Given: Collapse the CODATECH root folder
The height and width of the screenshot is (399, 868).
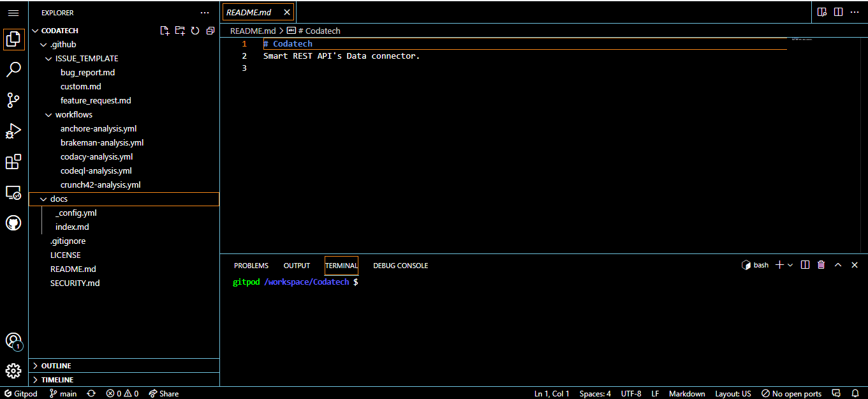Looking at the screenshot, I should 124,30.
